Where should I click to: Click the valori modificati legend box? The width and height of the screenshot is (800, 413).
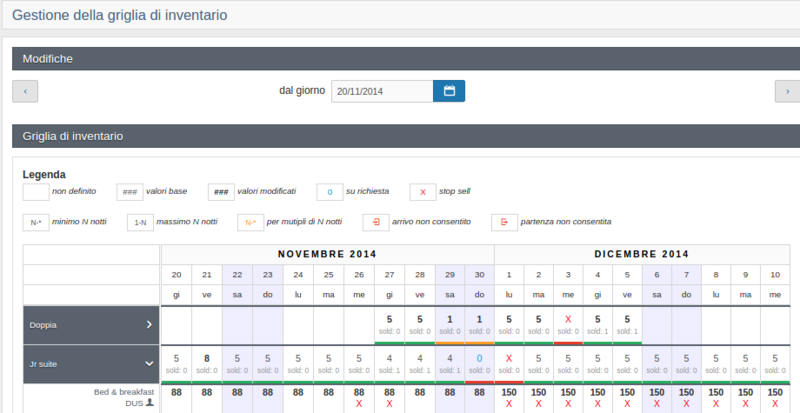[221, 192]
